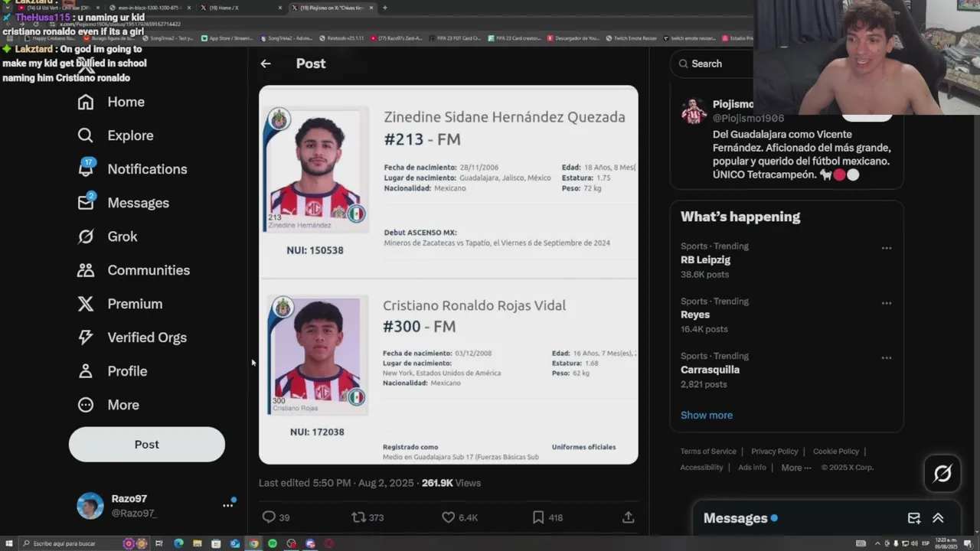Go back with the Post arrow
Viewport: 980px width, 551px height.
tap(266, 64)
